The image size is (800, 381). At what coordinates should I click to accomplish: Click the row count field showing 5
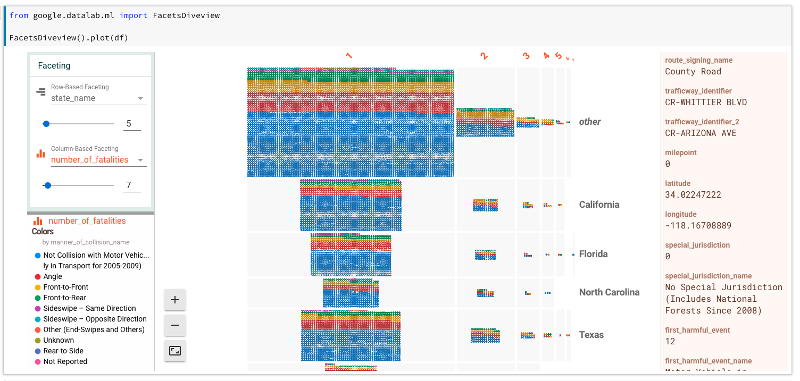point(132,123)
